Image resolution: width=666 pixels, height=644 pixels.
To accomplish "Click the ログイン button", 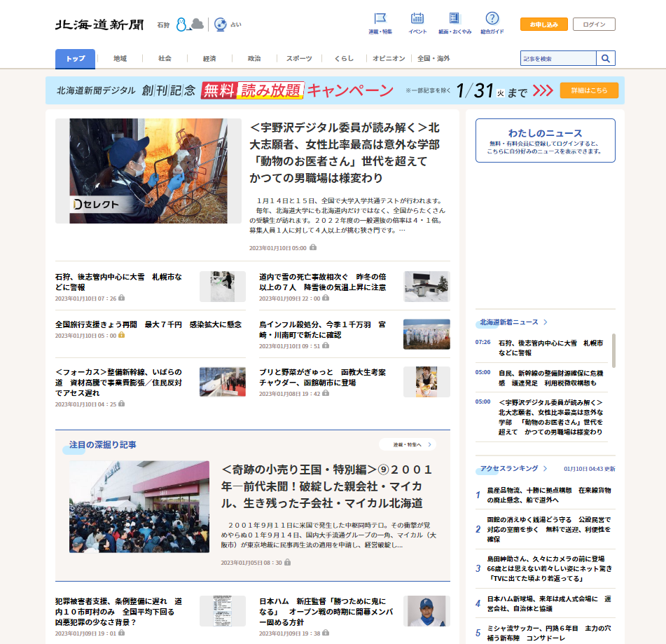I will tap(592, 24).
